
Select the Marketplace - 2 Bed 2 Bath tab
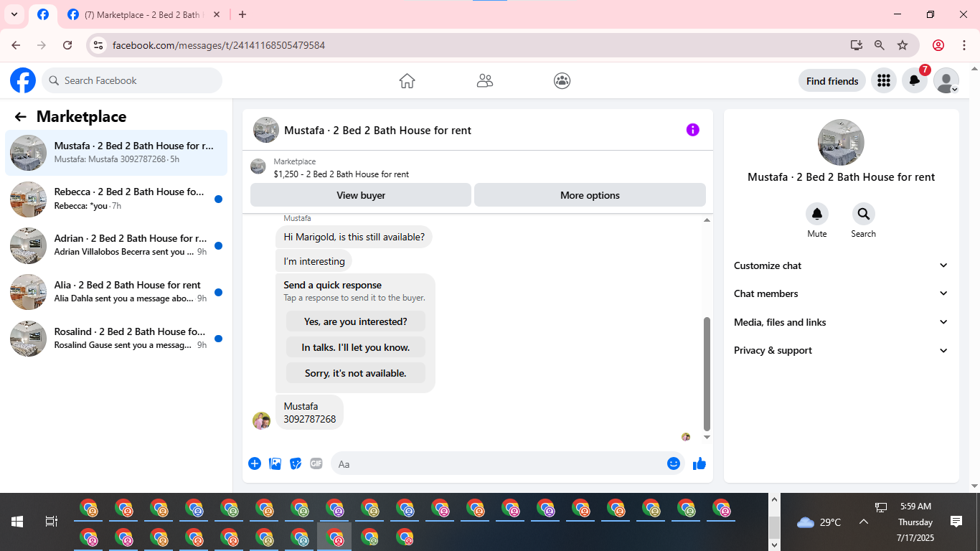tap(143, 14)
